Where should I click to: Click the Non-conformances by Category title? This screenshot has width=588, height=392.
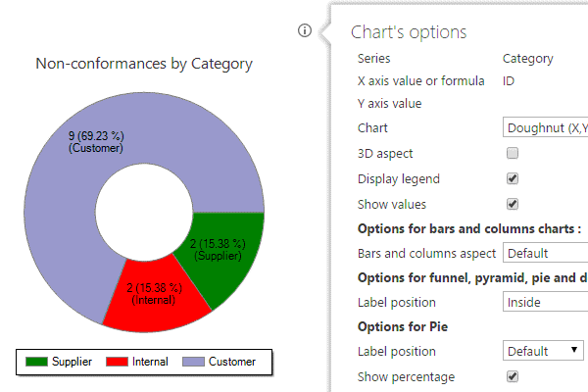[x=144, y=64]
